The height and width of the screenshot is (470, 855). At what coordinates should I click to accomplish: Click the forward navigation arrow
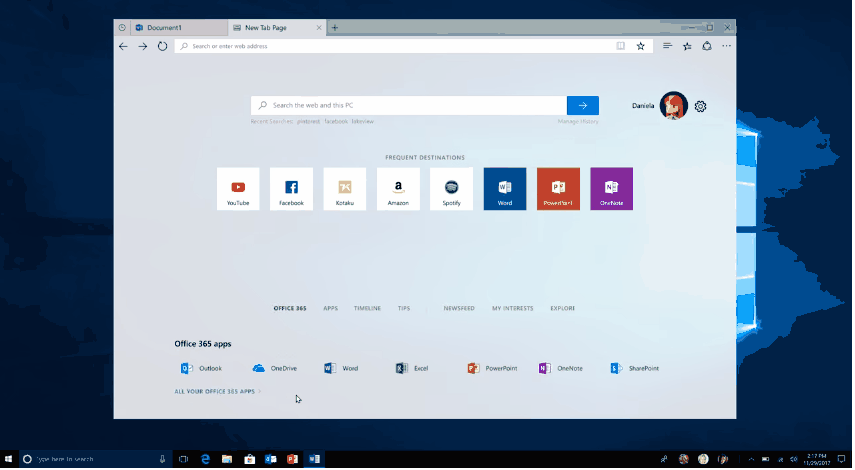(x=143, y=46)
